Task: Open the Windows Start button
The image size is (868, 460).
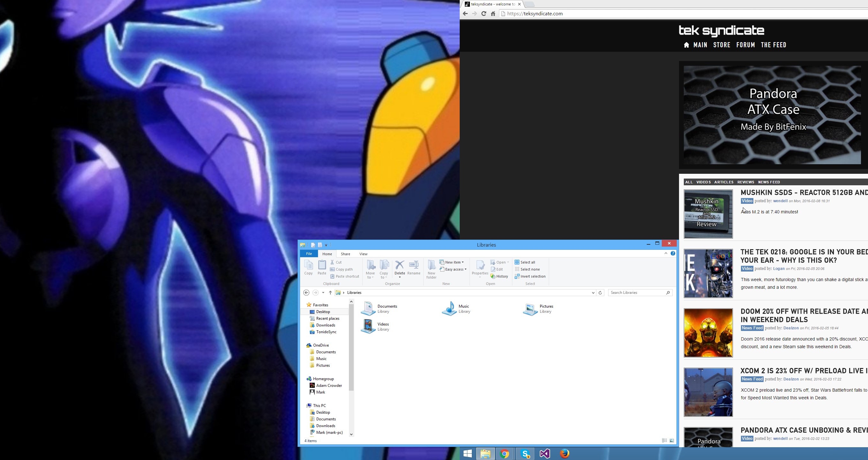Action: (467, 454)
